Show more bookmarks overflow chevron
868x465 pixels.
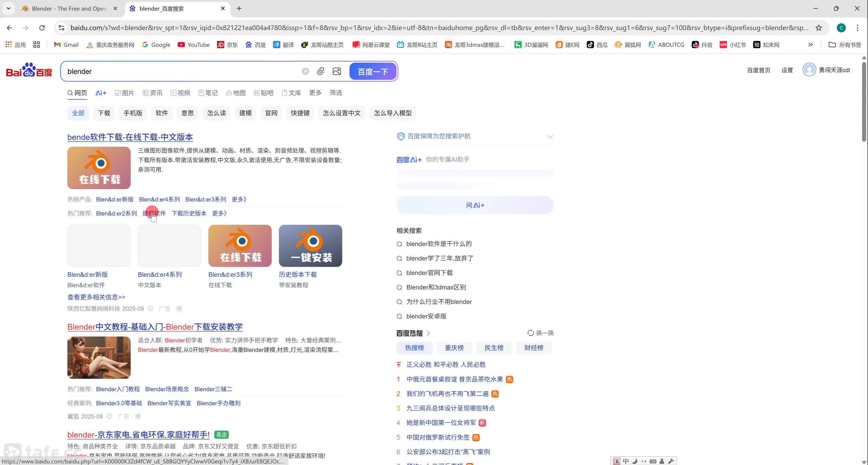point(810,45)
